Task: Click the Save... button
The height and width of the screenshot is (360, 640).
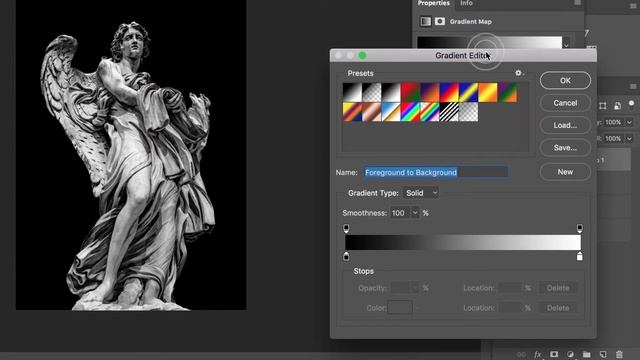Action: point(565,147)
